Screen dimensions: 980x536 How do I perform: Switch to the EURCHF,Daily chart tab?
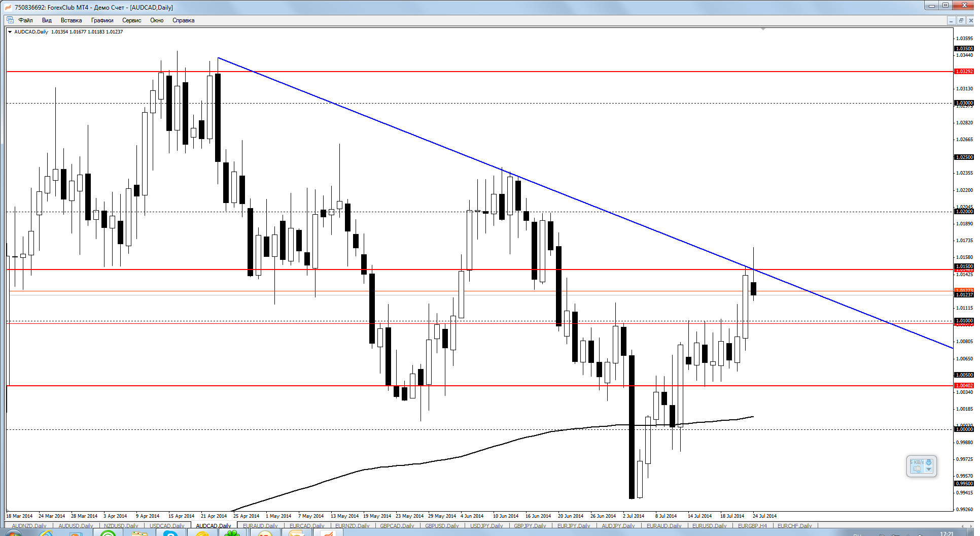(x=795, y=526)
